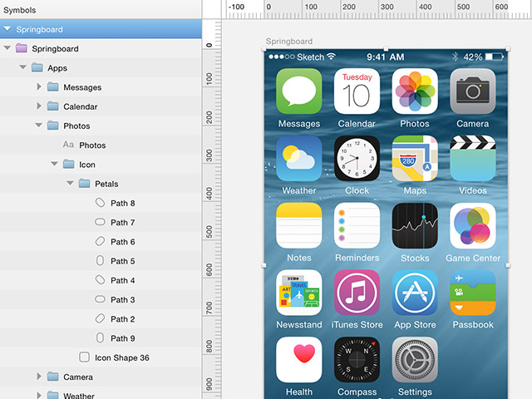The width and height of the screenshot is (532, 399).
Task: Select the Stocks app icon
Action: click(x=415, y=225)
